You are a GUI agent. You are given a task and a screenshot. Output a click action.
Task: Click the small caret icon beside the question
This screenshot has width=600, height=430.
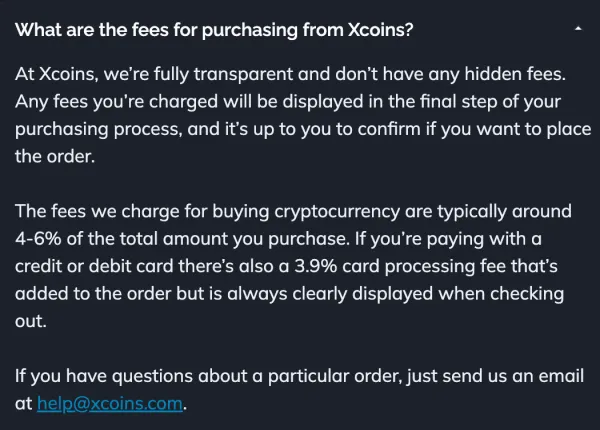(x=578, y=29)
